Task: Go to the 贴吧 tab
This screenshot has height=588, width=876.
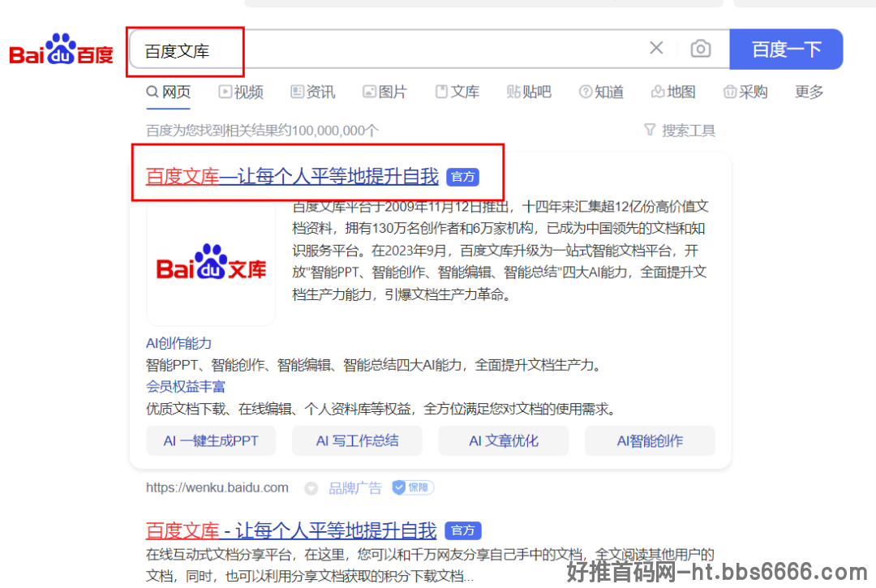Action: coord(529,92)
